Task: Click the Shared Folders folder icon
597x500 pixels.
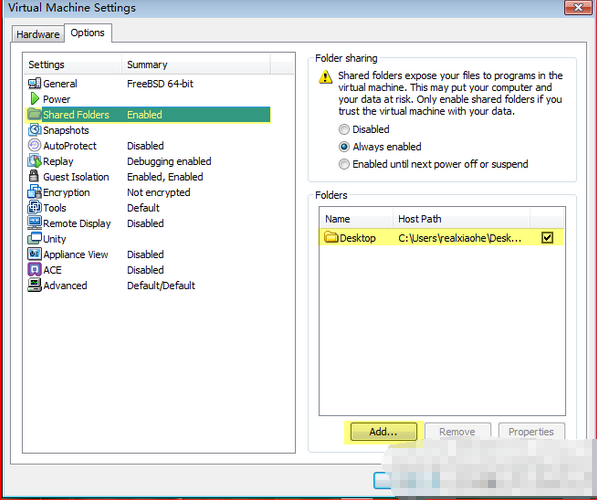Action: click(34, 114)
